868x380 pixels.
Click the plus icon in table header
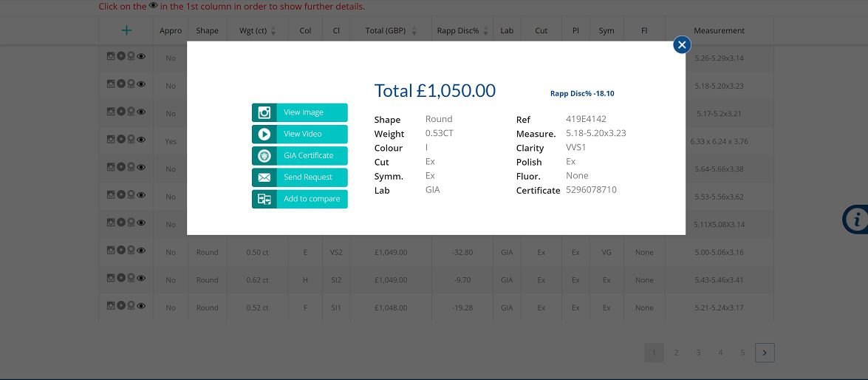coord(126,30)
